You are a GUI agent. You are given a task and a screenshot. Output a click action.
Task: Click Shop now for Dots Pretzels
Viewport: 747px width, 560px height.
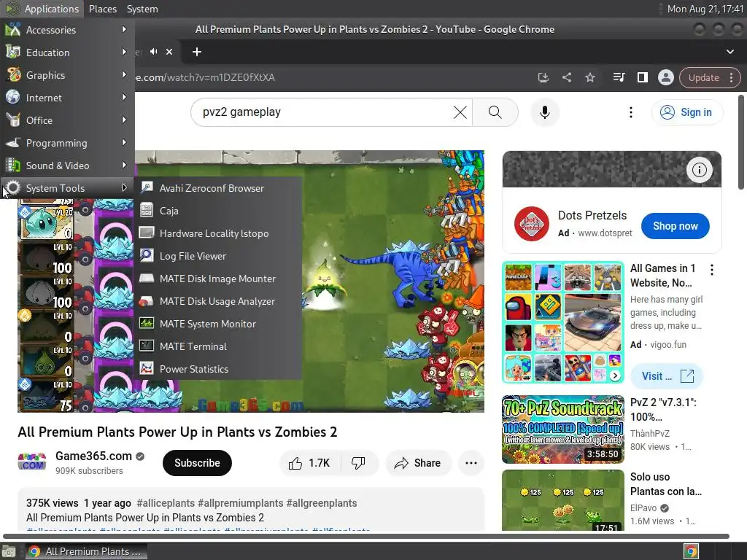[675, 226]
